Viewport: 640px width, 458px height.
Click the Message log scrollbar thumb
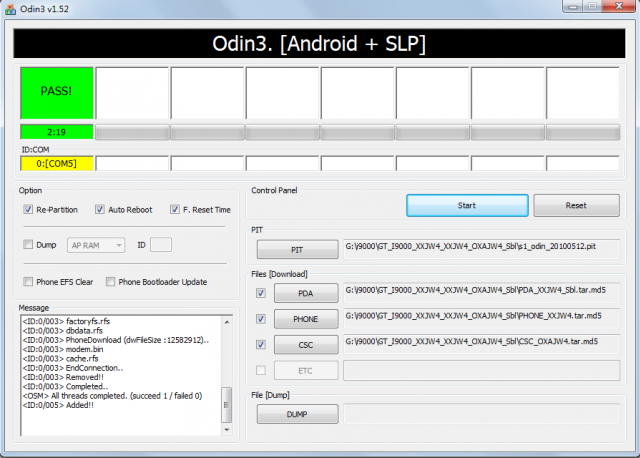(227, 405)
